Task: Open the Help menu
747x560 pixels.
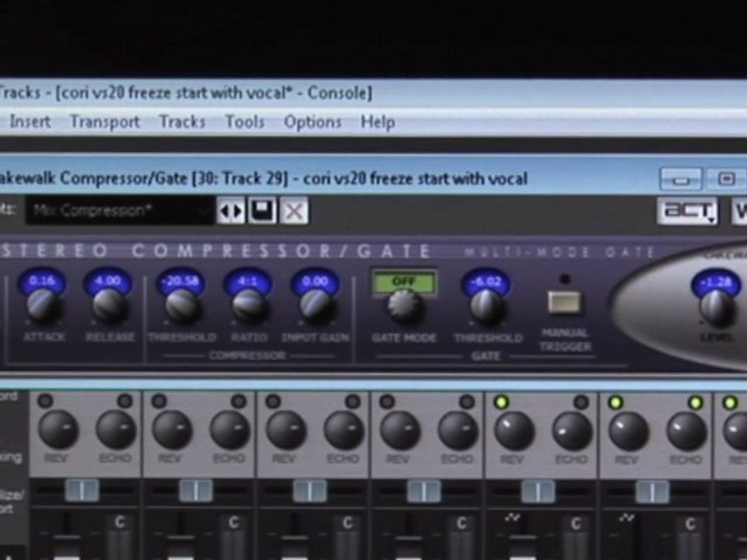Action: coord(378,122)
